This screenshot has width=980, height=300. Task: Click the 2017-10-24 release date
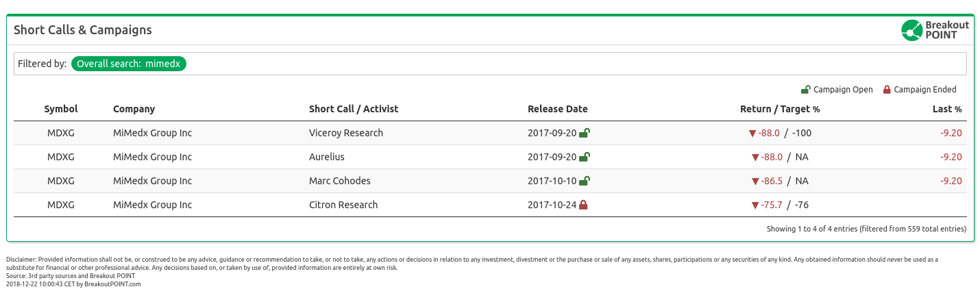click(x=552, y=205)
